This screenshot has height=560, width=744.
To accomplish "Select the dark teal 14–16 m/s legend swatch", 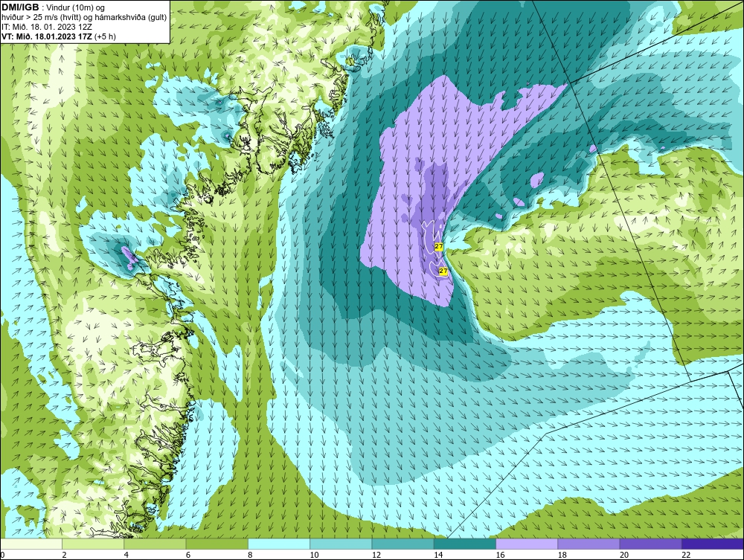I will (464, 544).
